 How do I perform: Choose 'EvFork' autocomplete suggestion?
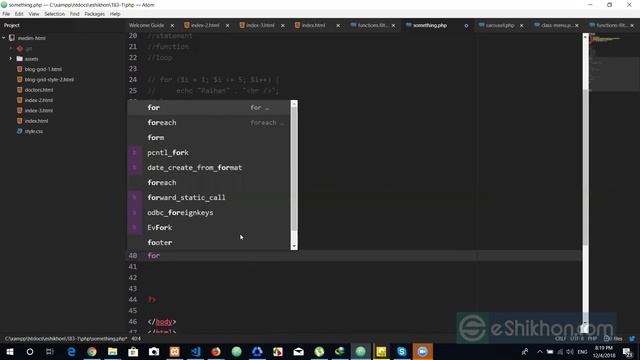209,228
